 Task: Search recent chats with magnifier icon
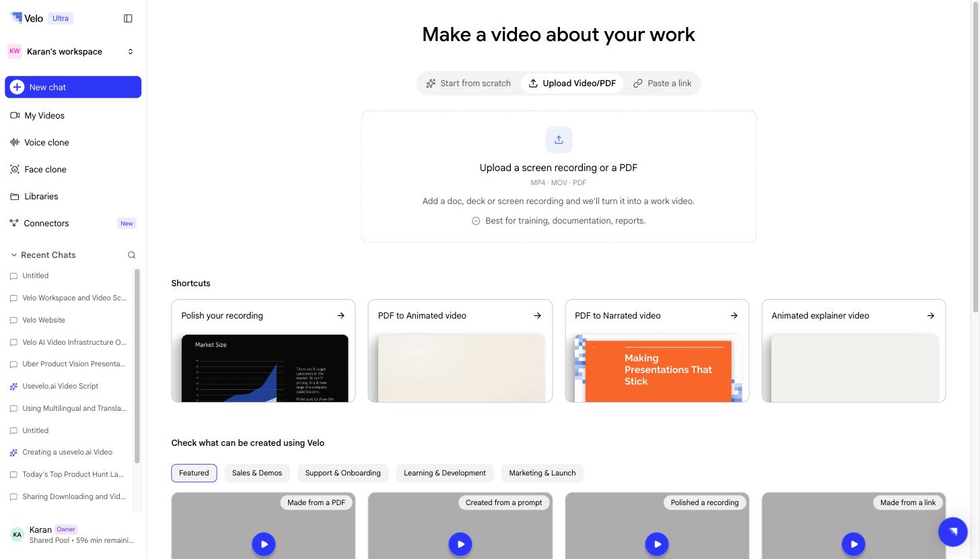pos(131,255)
